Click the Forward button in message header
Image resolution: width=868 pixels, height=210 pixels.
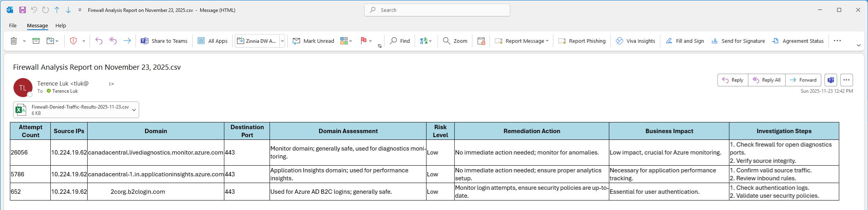coord(803,80)
